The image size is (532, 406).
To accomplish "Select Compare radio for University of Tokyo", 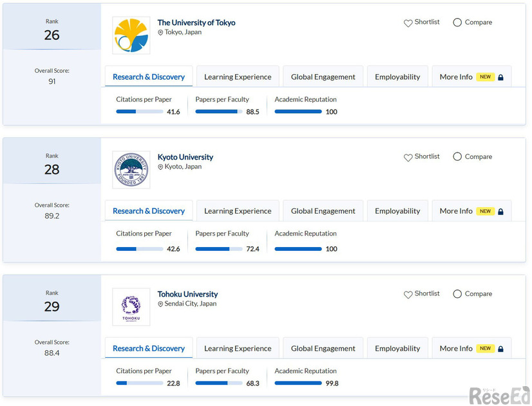I will pos(457,23).
